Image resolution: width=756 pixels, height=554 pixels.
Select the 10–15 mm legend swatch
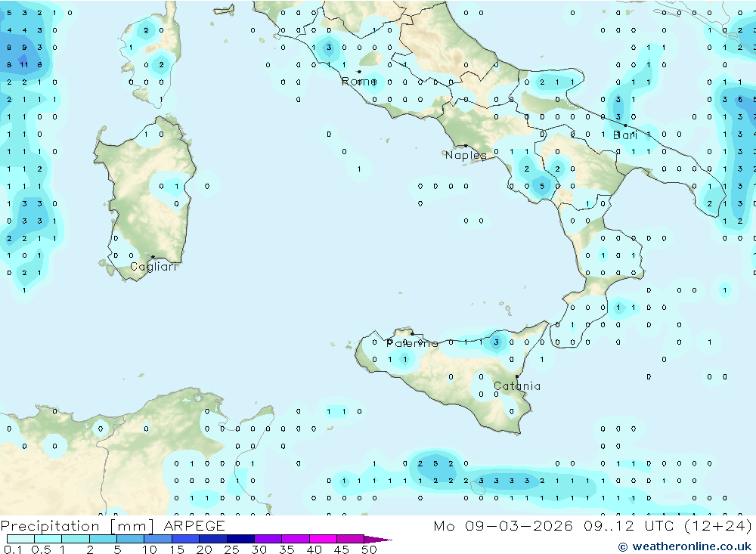(158, 539)
